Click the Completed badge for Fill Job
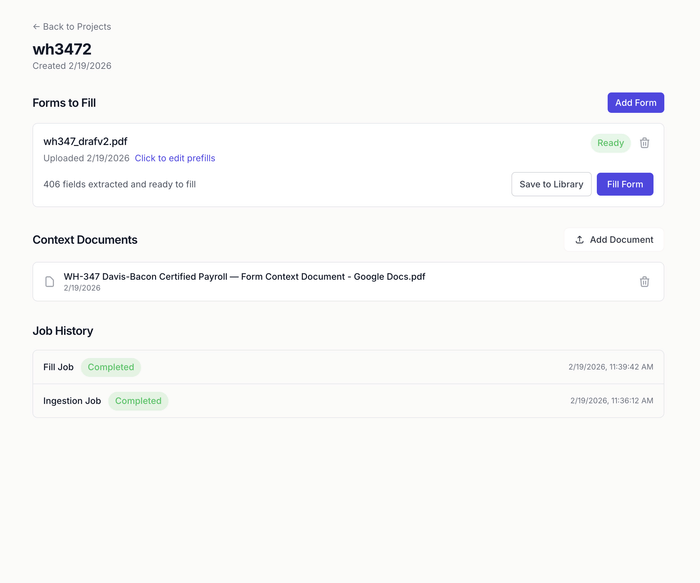Screen dimensions: 700x583 point(111,367)
